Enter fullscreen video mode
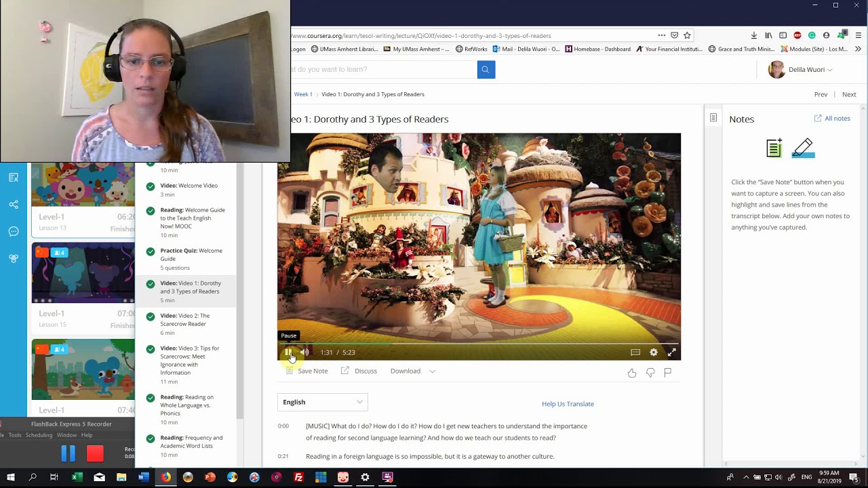Image resolution: width=868 pixels, height=488 pixels. (671, 352)
